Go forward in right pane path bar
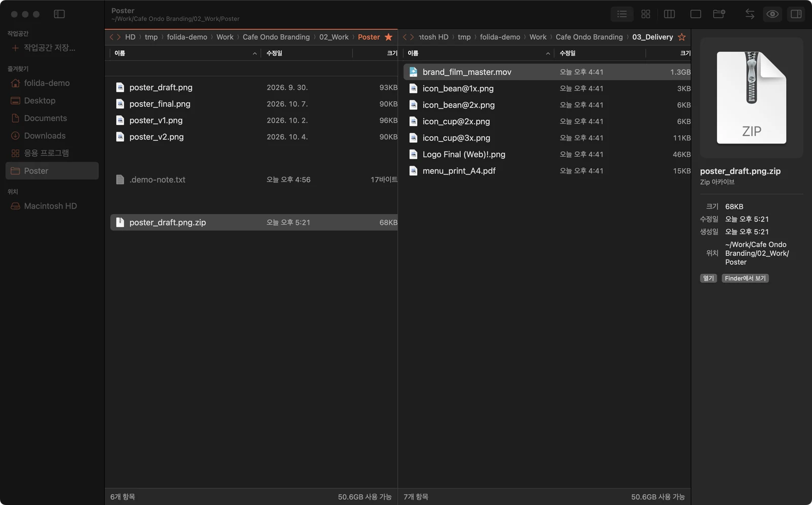This screenshot has width=812, height=505. pyautogui.click(x=412, y=37)
